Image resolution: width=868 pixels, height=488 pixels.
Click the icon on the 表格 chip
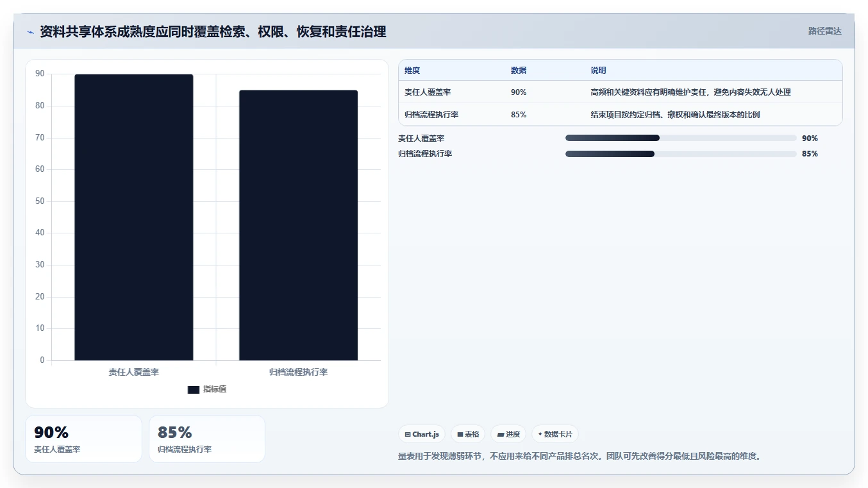460,434
